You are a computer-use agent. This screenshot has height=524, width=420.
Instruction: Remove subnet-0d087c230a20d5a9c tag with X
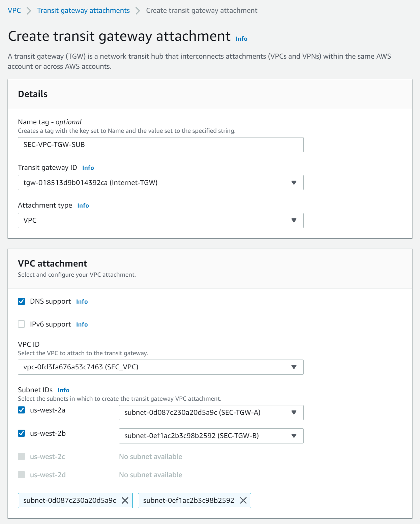125,500
